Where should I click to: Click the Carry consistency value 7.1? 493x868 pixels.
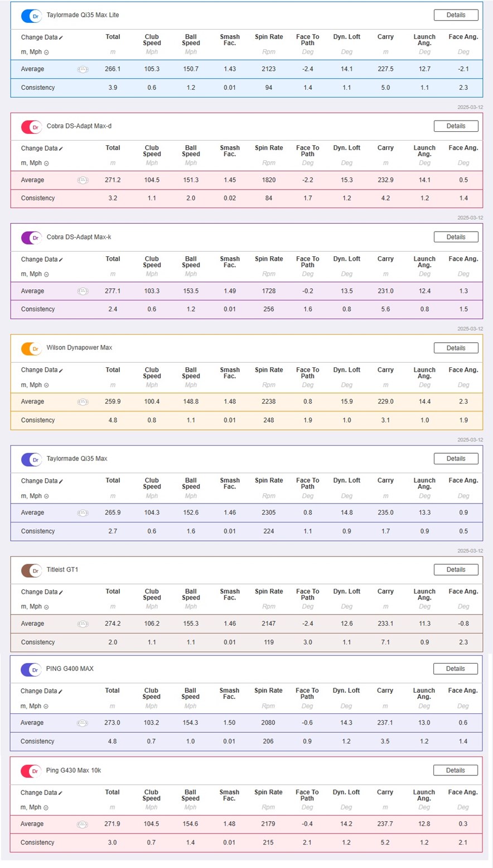click(385, 642)
